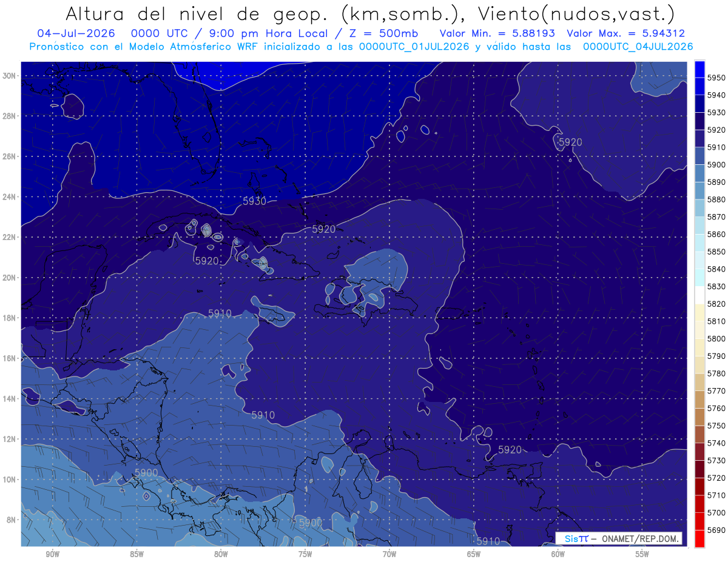Click the '5950' colorbar value
This screenshot has height=562, width=728.
click(x=716, y=78)
